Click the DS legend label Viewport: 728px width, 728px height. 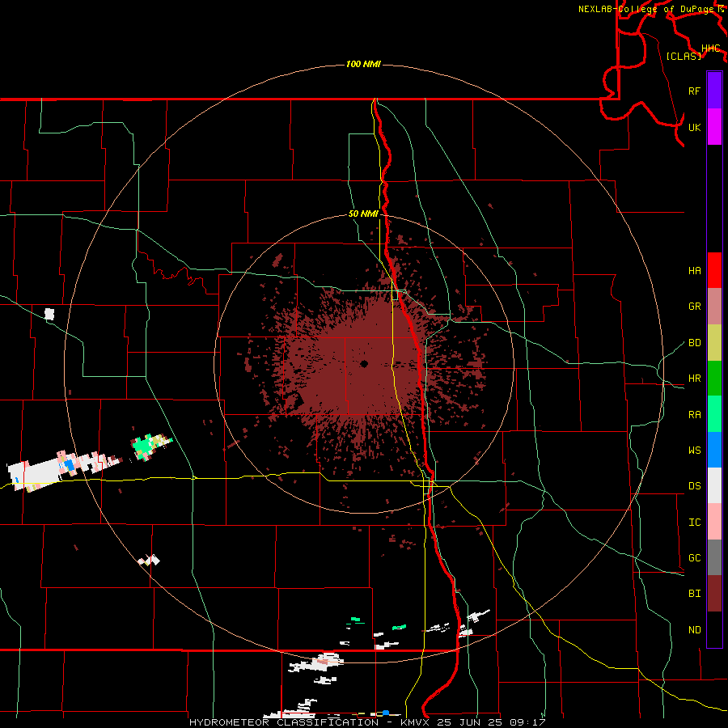click(x=694, y=486)
